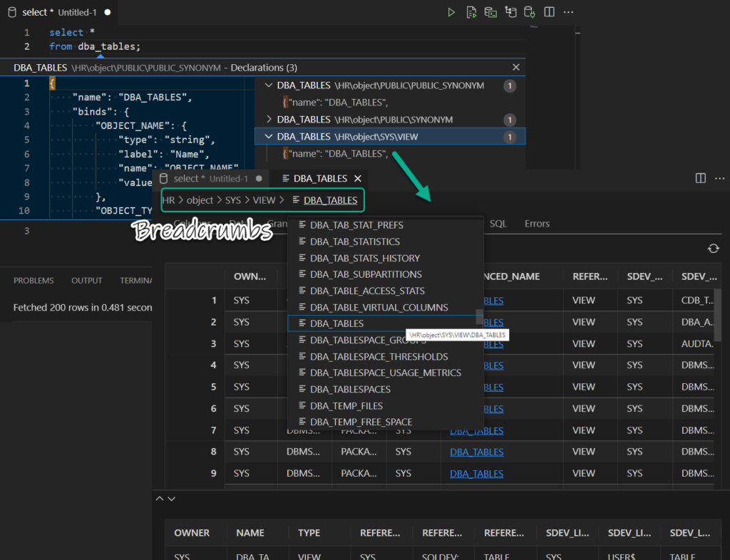Image resolution: width=730 pixels, height=560 pixels.
Task: Switch to the SQL tab
Action: pyautogui.click(x=498, y=223)
